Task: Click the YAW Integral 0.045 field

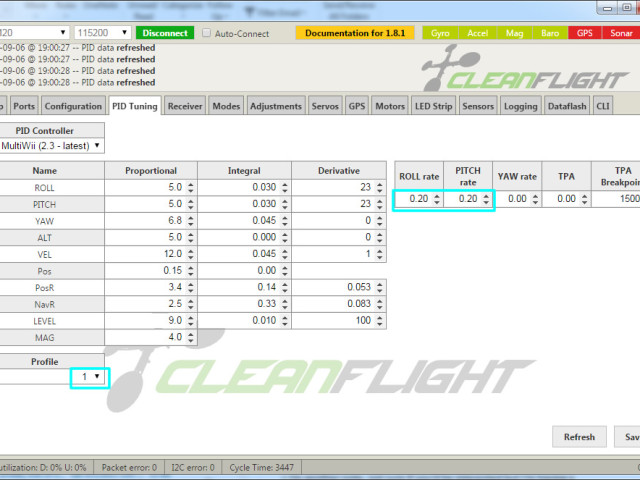Action: [244, 221]
